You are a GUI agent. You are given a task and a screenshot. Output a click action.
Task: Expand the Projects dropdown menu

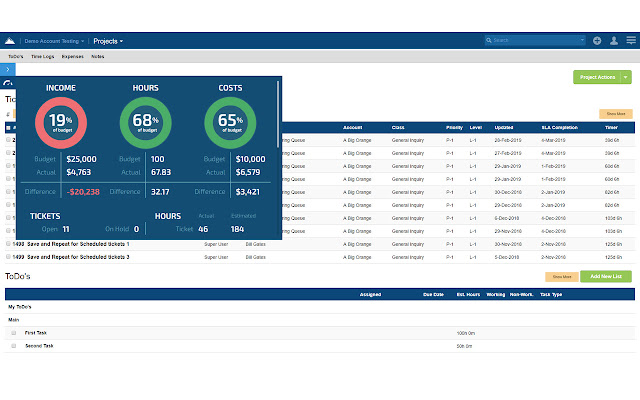pos(108,41)
